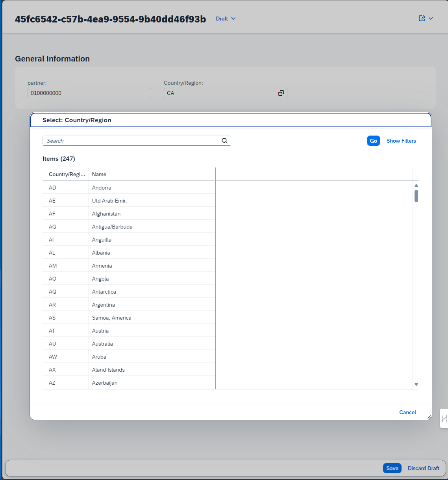Cancel the Country/Region selection dialog
The height and width of the screenshot is (480, 448).
(407, 412)
